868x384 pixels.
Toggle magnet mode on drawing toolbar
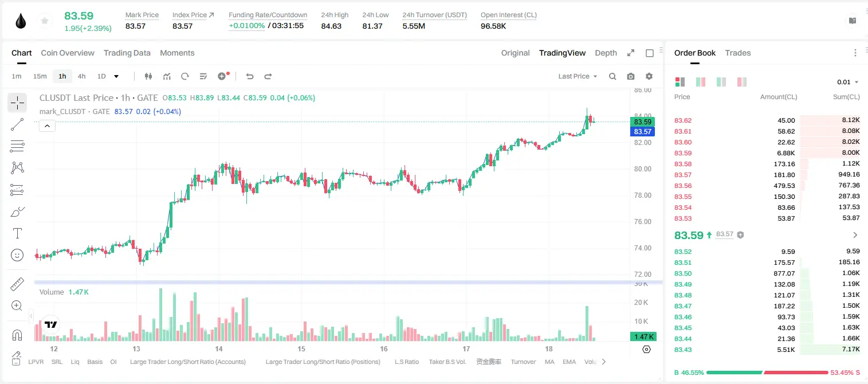click(17, 335)
